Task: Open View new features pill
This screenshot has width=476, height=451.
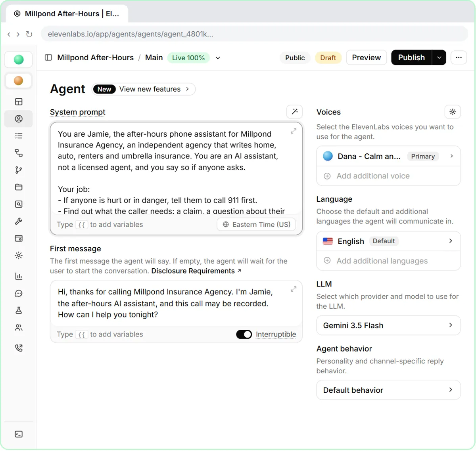Action: (144, 89)
